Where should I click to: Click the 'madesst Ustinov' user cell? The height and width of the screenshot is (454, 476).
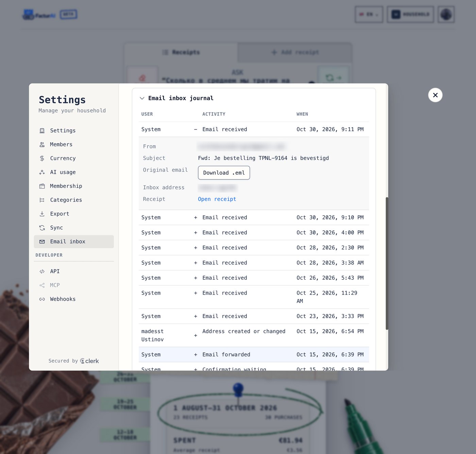click(153, 335)
